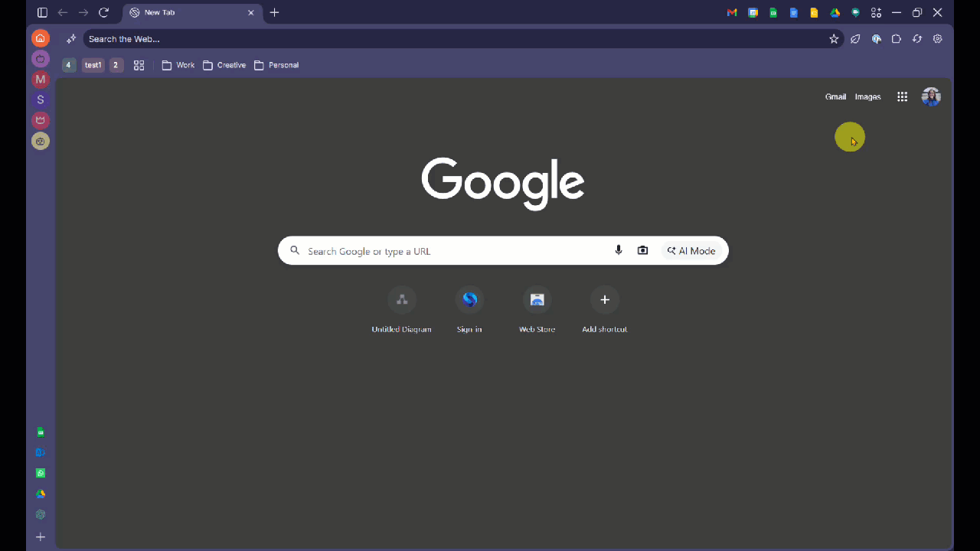Open Google Sheets in left sidebar
Image resolution: width=980 pixels, height=551 pixels.
coord(41,432)
